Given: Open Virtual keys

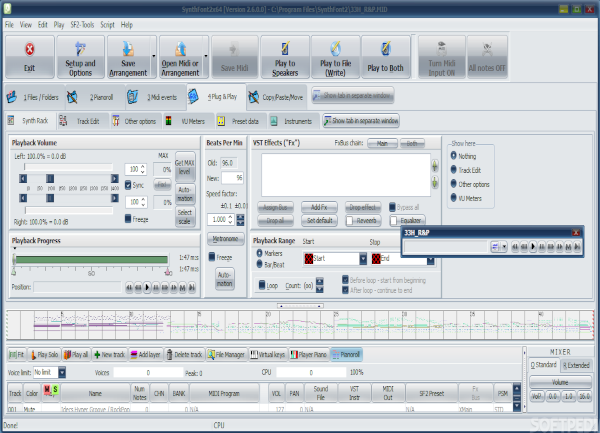Looking at the screenshot, I should click(x=267, y=355).
